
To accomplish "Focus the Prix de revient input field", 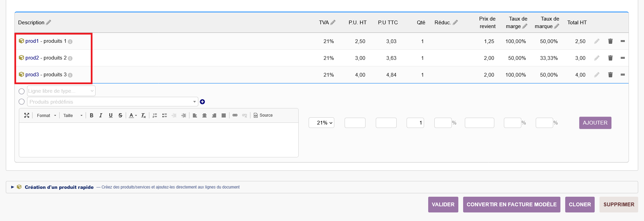I will pos(479,123).
